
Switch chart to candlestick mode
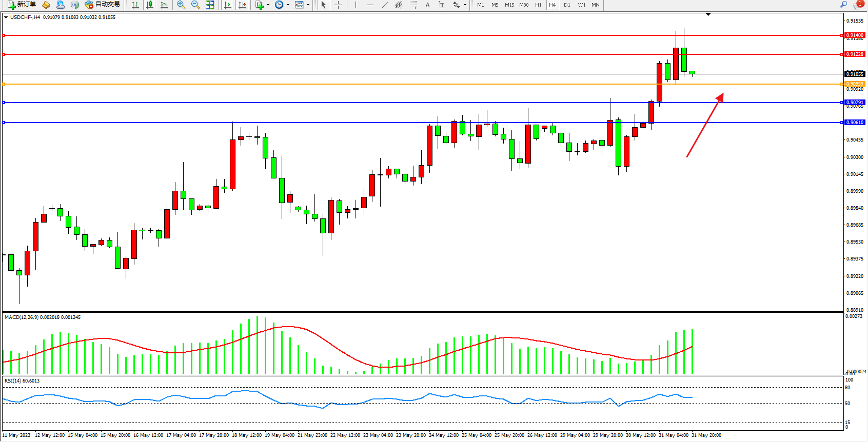(150, 5)
